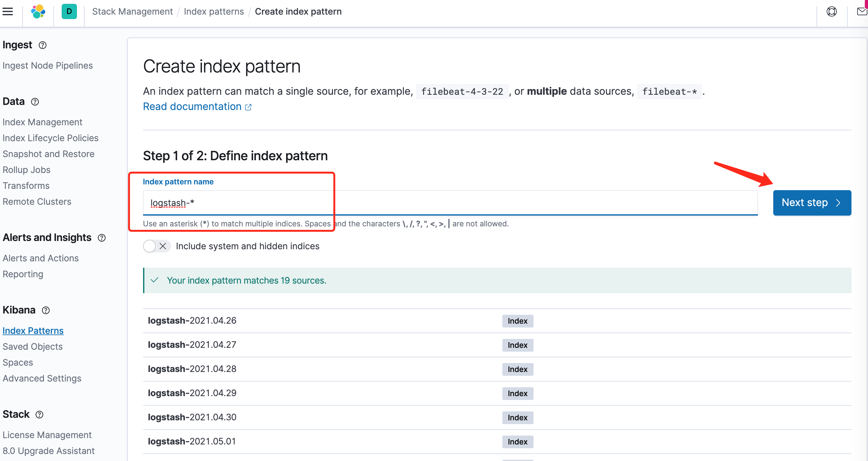Click help icon beside Alerts and Insights
Image resolution: width=868 pixels, height=461 pixels.
pos(102,238)
